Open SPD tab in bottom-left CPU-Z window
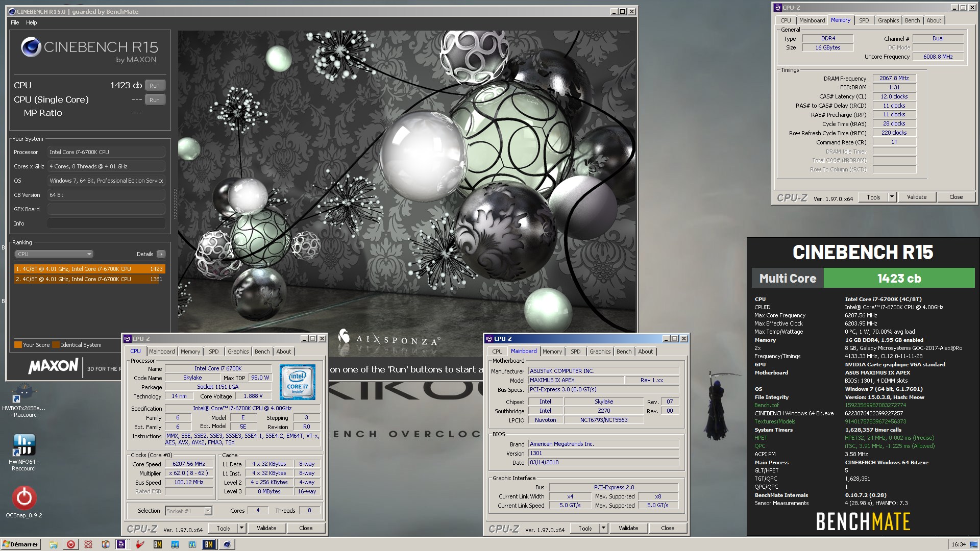 (214, 352)
